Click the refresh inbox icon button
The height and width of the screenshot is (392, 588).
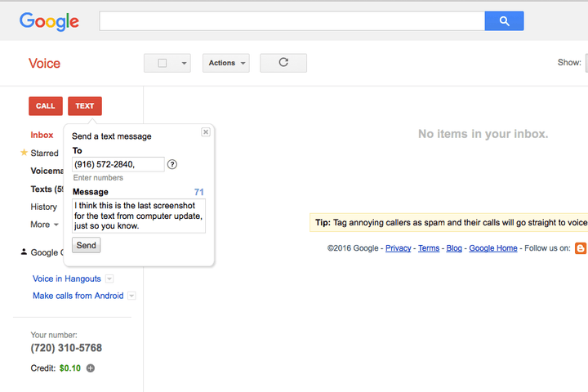(283, 63)
